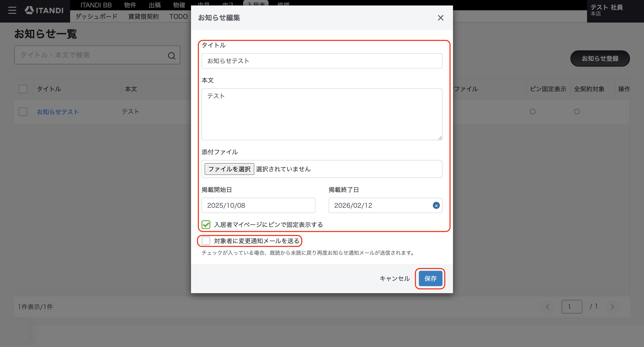Click the テスト body cell in list
Screen dimensions: 644x347
(130, 111)
